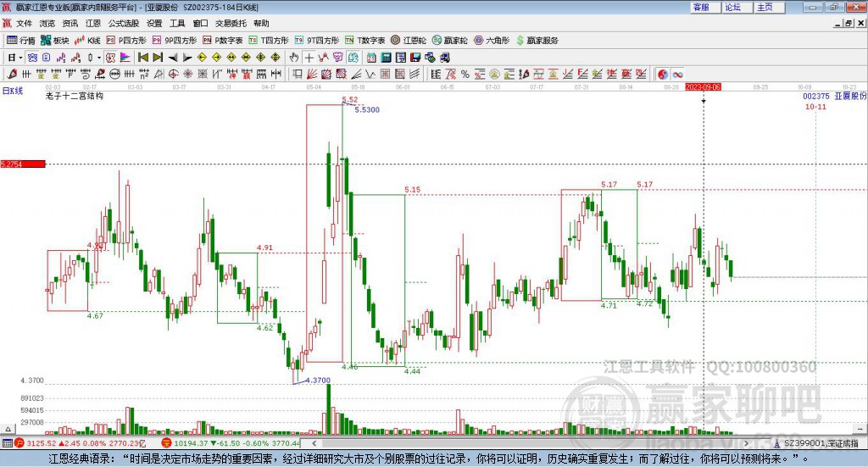Toggle the crosshair cursor tool
868x467 pixels.
click(309, 58)
